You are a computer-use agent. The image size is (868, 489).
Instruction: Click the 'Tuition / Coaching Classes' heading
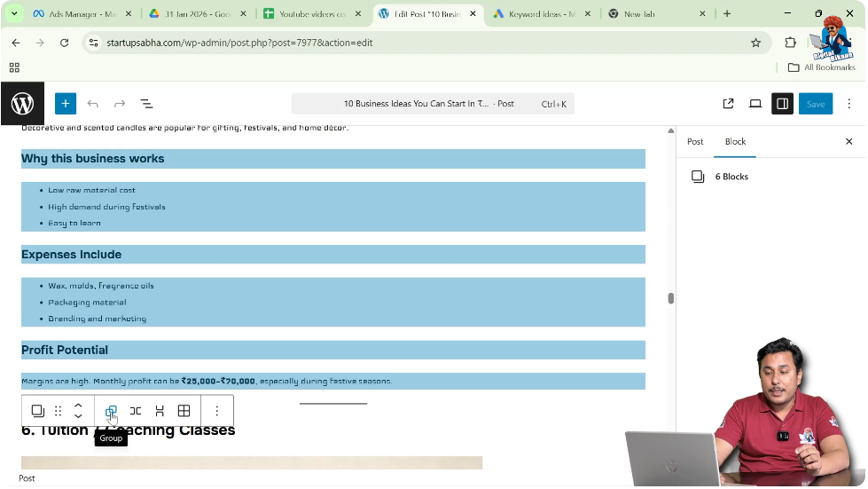click(x=128, y=430)
